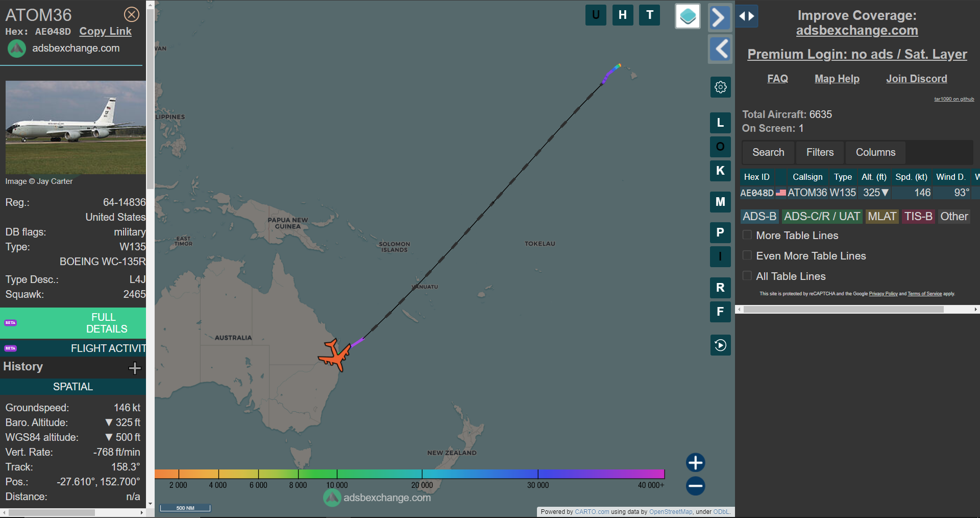Image resolution: width=980 pixels, height=518 pixels.
Task: Toggle the ADS-B source filter
Action: [x=759, y=217]
